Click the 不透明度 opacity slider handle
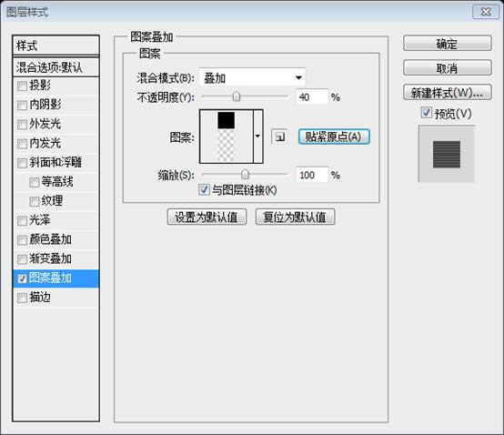The image size is (504, 435). point(237,96)
